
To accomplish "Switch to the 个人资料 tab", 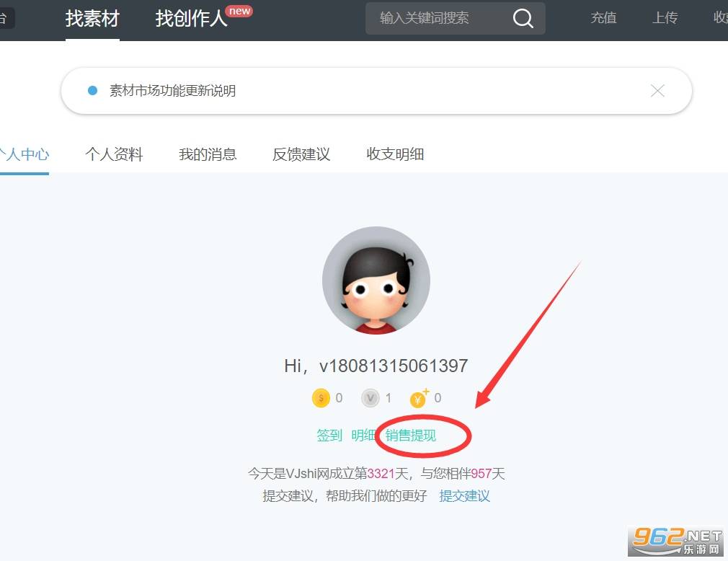I will pyautogui.click(x=114, y=154).
